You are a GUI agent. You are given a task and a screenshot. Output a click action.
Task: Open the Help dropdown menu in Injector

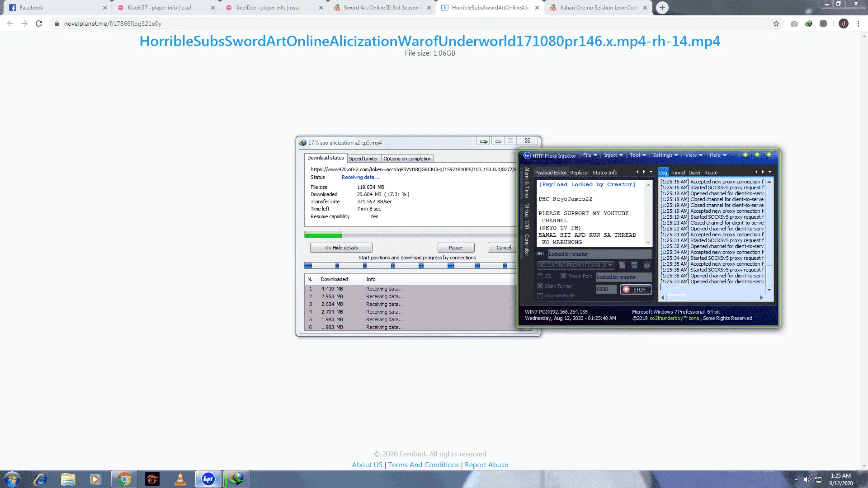(x=718, y=155)
